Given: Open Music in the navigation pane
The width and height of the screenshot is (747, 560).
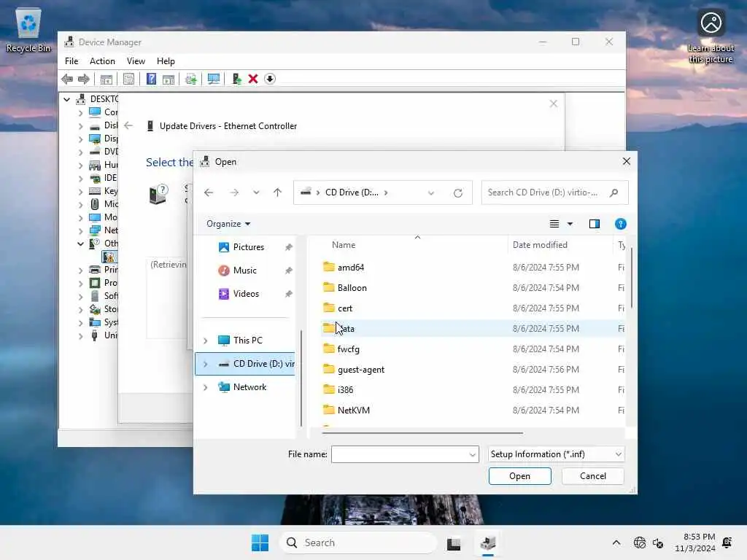Looking at the screenshot, I should click(245, 270).
